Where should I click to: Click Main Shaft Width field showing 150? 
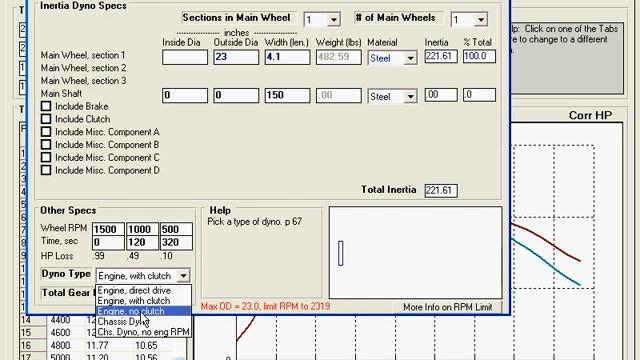[287, 96]
